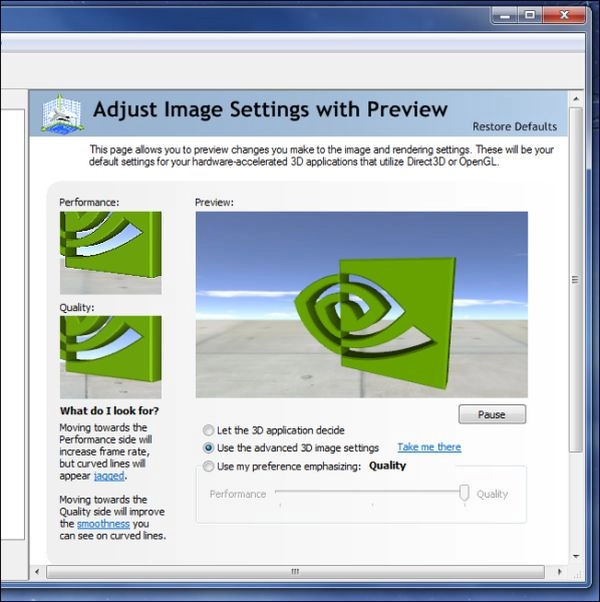Open the Take me there link
The image size is (600, 602).
coord(429,447)
